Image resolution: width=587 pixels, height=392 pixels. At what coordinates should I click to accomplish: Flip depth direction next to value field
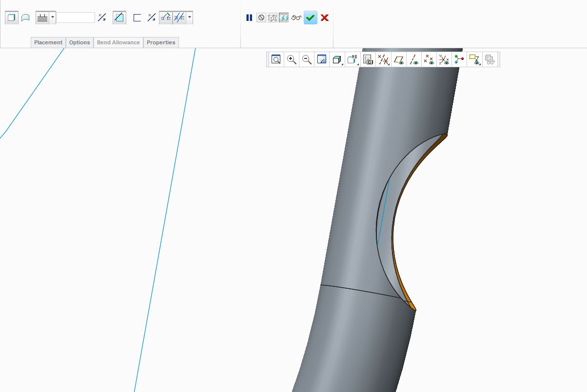[x=102, y=18]
